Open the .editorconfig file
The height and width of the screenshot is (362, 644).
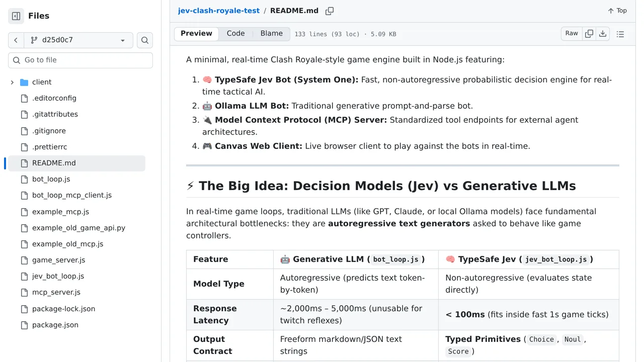click(54, 99)
